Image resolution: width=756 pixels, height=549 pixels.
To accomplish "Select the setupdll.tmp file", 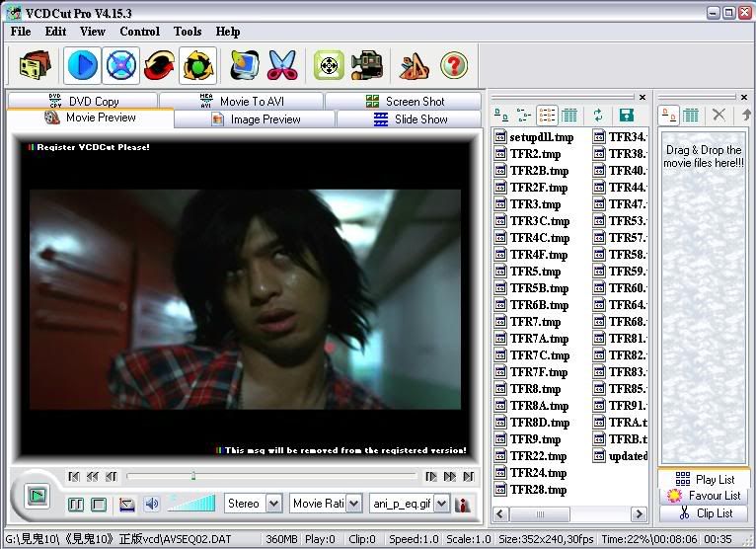I will tap(534, 137).
